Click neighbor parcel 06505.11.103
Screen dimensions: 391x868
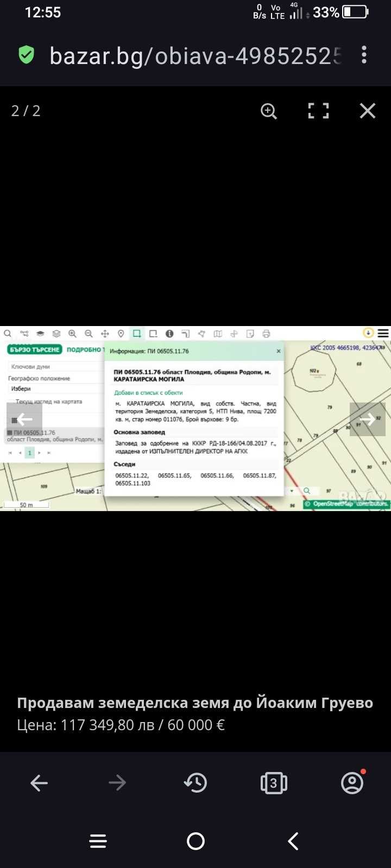click(x=133, y=483)
